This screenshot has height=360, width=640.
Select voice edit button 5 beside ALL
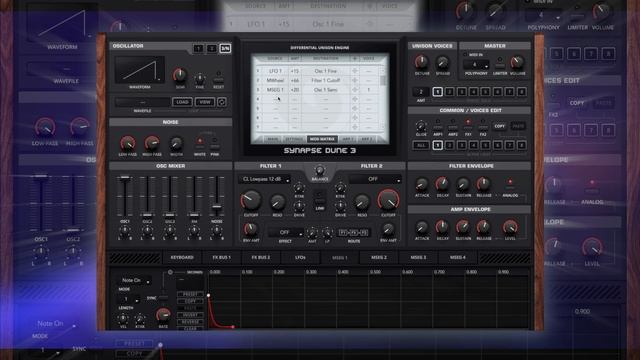click(485, 145)
